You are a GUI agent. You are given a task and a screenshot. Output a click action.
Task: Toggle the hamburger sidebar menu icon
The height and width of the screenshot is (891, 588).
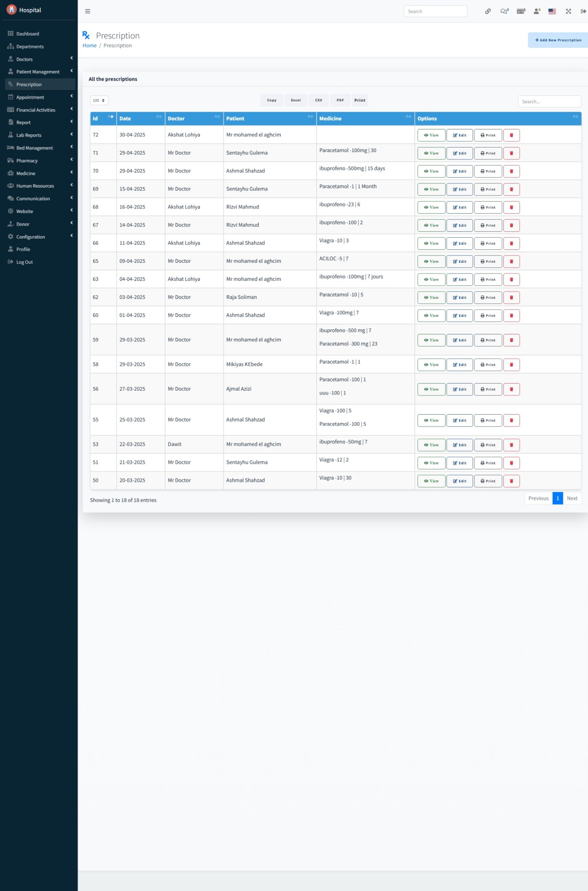point(88,11)
